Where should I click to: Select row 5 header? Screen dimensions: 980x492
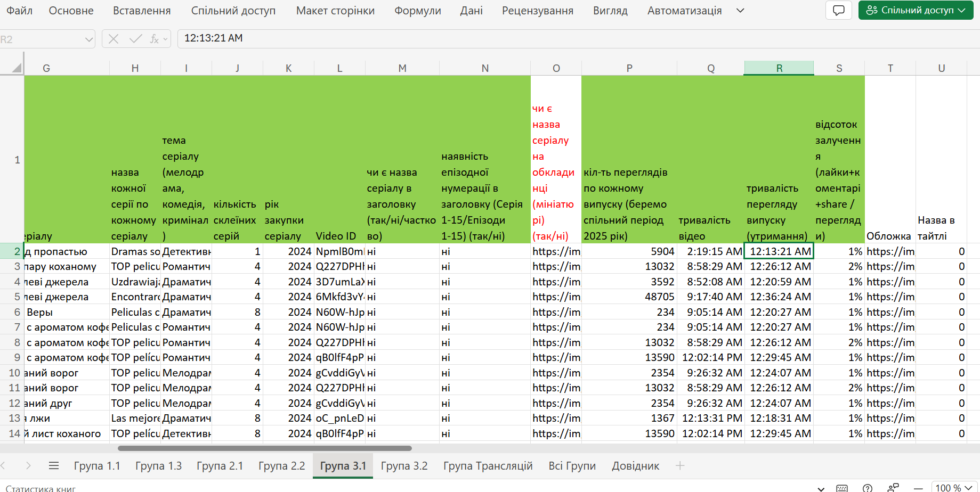click(x=12, y=297)
